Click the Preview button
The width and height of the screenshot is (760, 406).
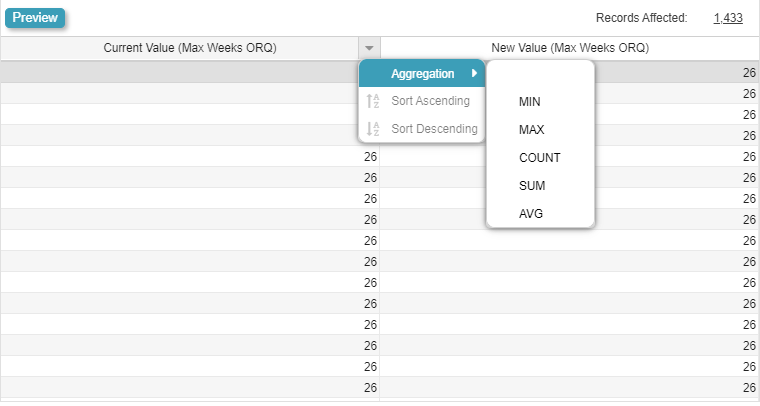point(35,18)
